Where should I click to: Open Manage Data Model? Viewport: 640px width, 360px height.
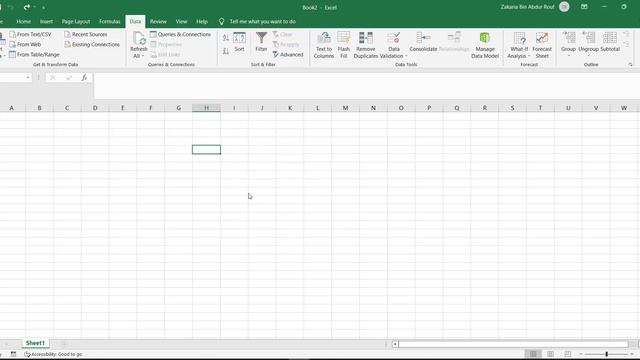pos(485,45)
